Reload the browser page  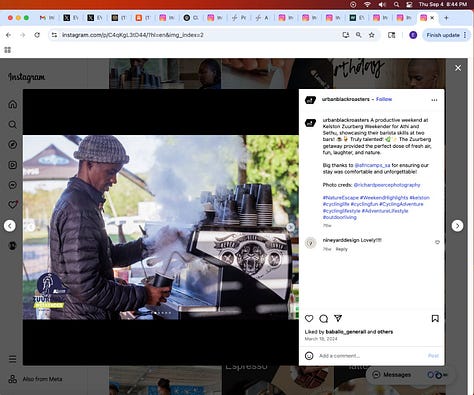point(37,35)
